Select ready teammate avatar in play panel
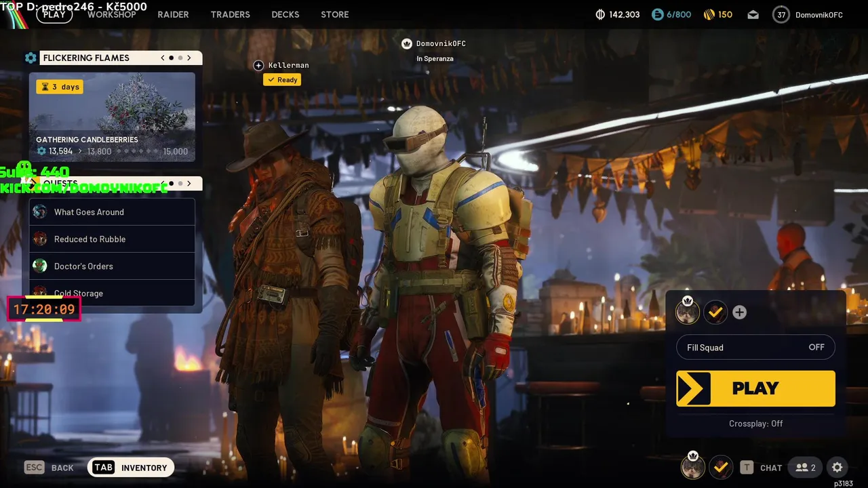 tap(715, 312)
